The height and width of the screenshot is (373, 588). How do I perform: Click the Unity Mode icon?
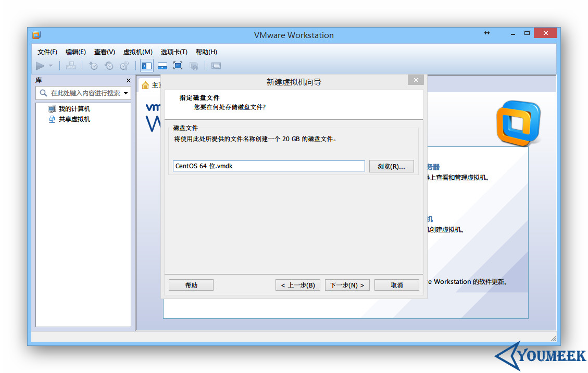[194, 65]
